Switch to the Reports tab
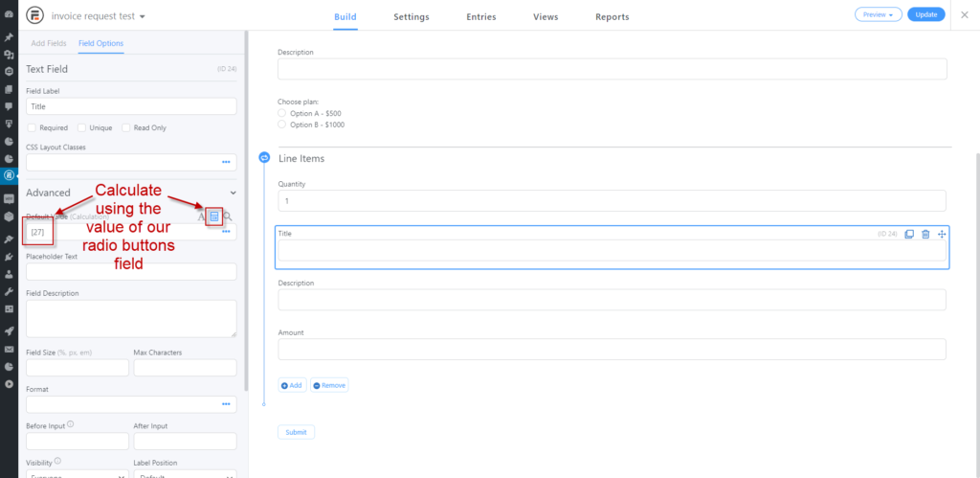Image resolution: width=980 pixels, height=478 pixels. tap(612, 17)
